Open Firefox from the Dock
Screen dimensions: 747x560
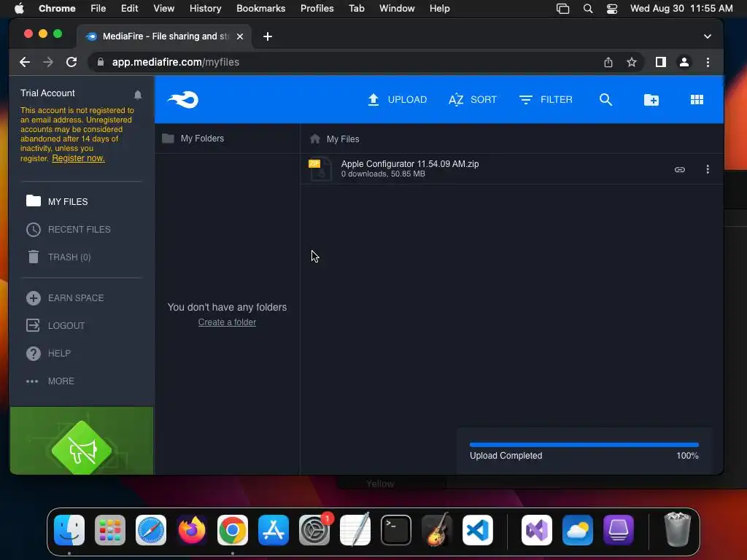tap(192, 530)
